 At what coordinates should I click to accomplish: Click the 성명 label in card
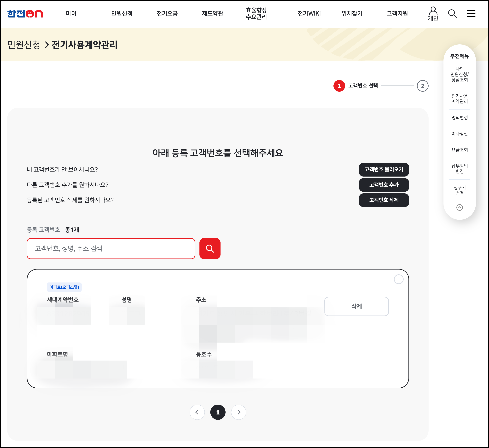pos(126,300)
